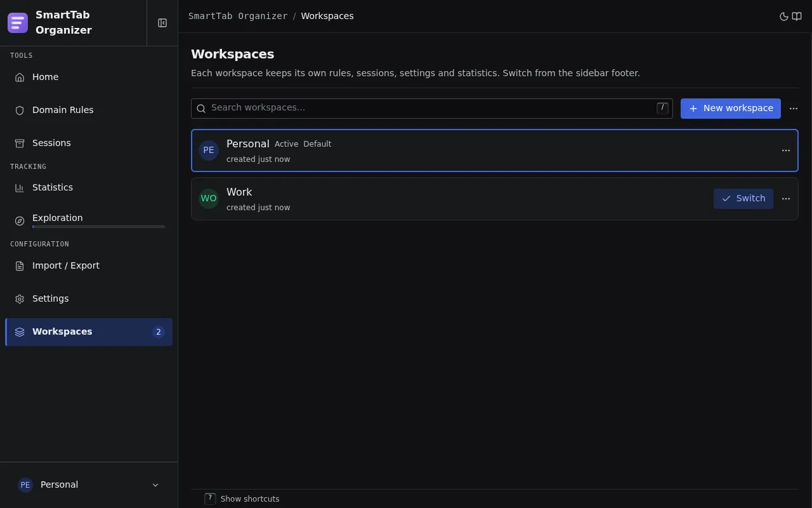Click the Workspaces count badge showing 2

159,332
